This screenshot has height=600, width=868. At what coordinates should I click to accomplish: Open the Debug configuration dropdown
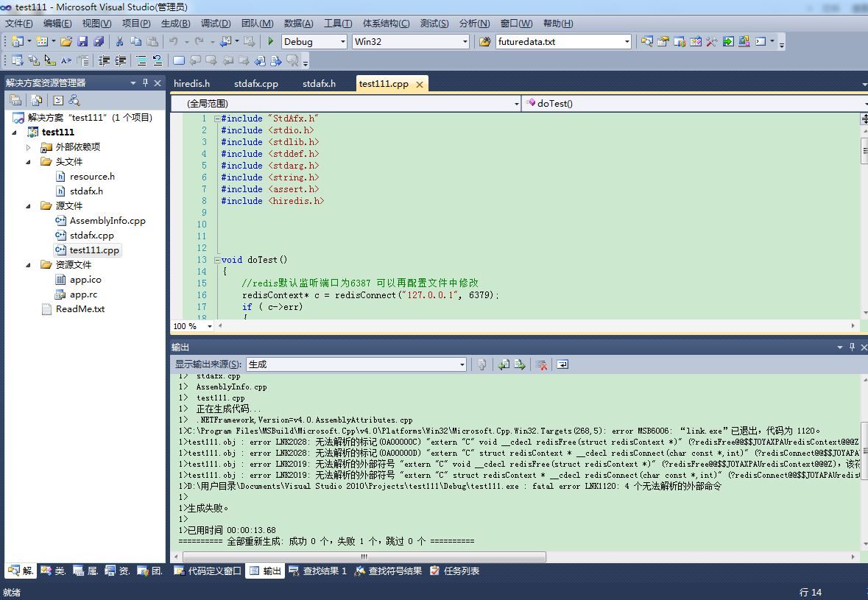[342, 42]
